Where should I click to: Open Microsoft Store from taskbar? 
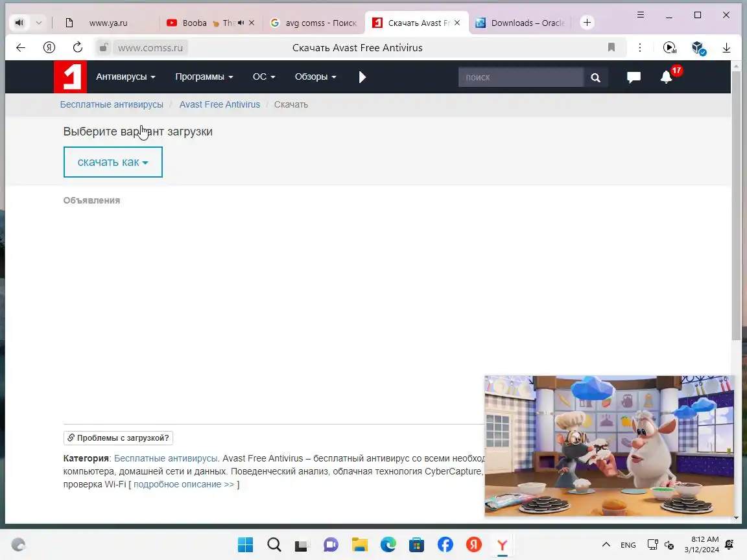[x=416, y=544]
